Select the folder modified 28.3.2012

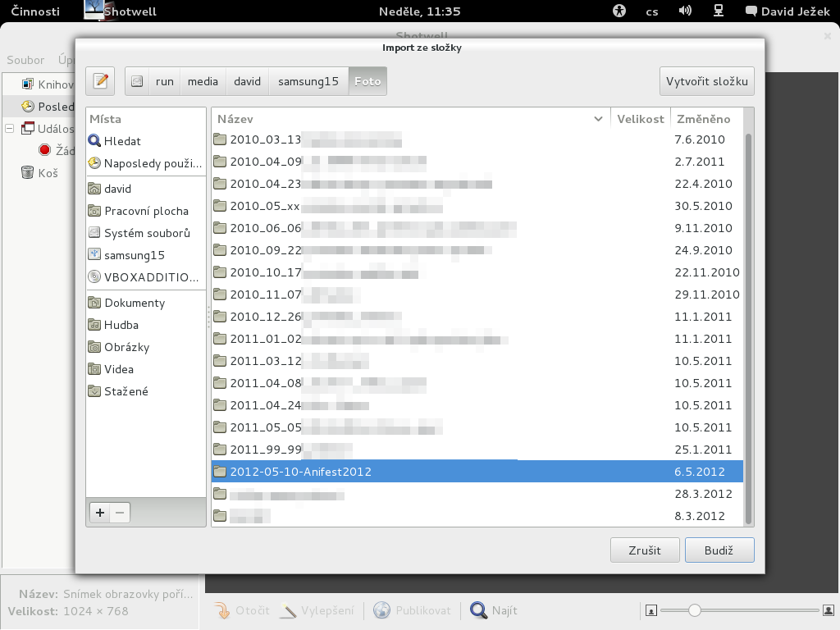coord(477,493)
